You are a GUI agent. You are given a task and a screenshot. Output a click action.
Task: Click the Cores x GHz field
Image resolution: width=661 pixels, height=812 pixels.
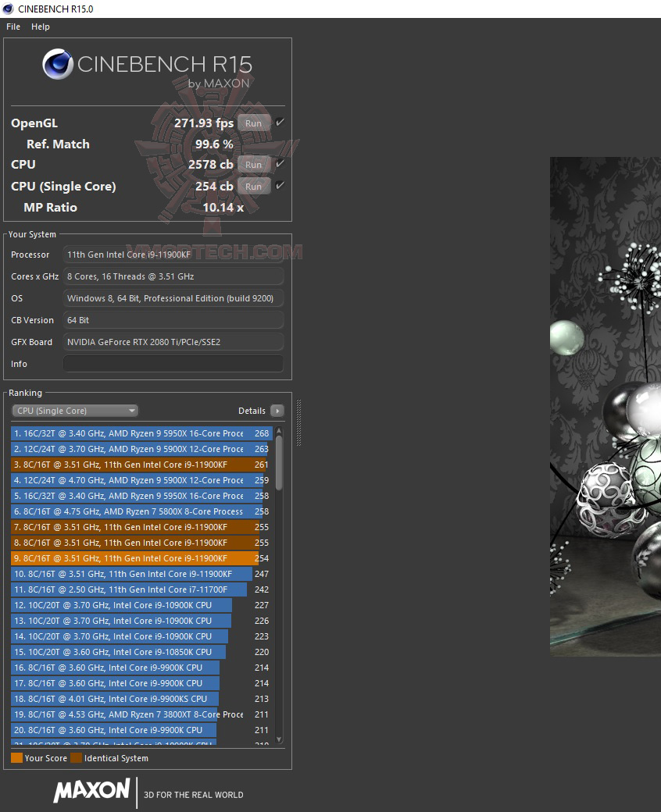pyautogui.click(x=173, y=276)
